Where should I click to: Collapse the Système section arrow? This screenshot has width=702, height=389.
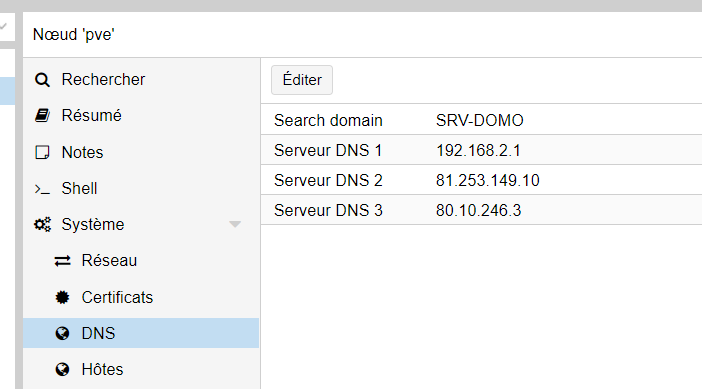(x=235, y=224)
